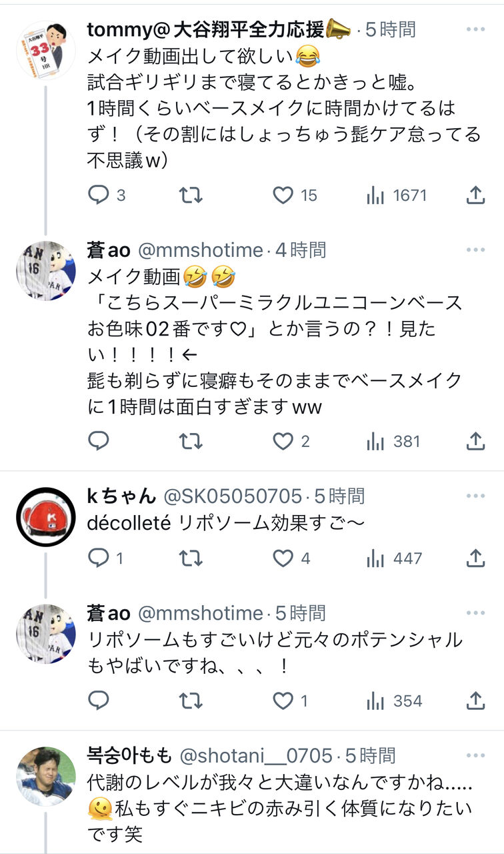Open @mmshotime handle on 4時間 tweet

coord(201,250)
